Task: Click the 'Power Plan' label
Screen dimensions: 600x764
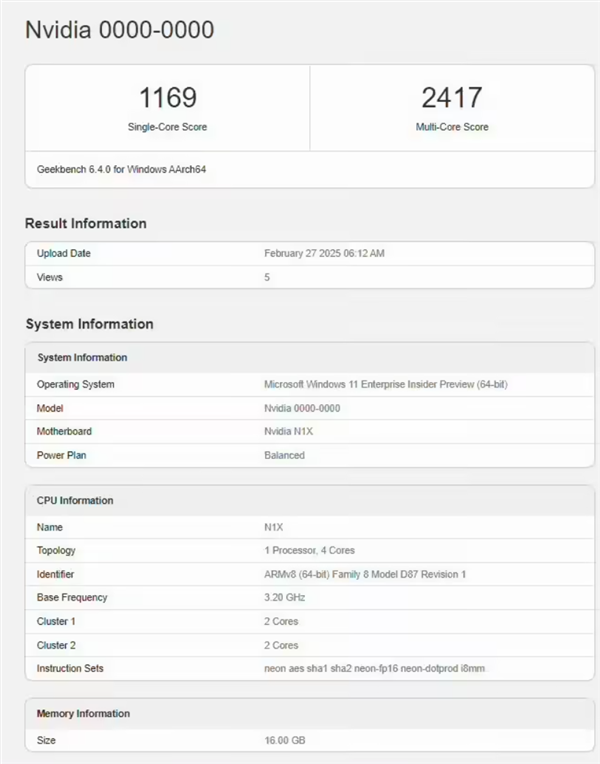Action: [61, 455]
